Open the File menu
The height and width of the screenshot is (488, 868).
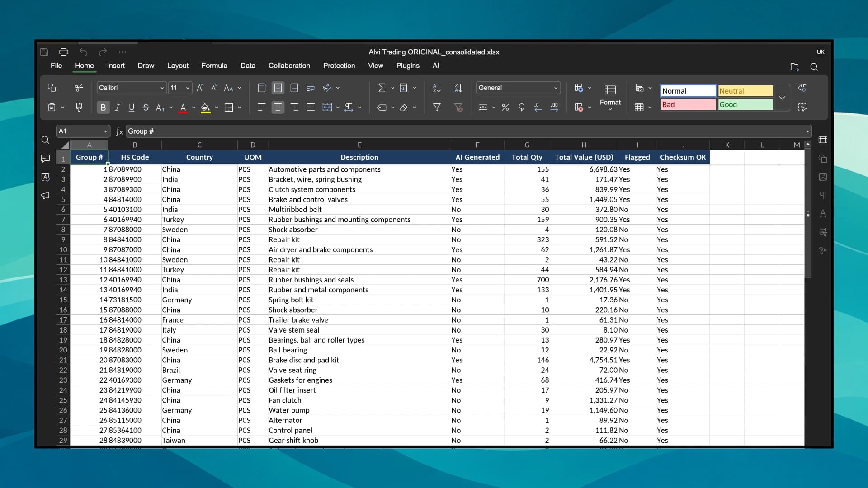pyautogui.click(x=57, y=66)
